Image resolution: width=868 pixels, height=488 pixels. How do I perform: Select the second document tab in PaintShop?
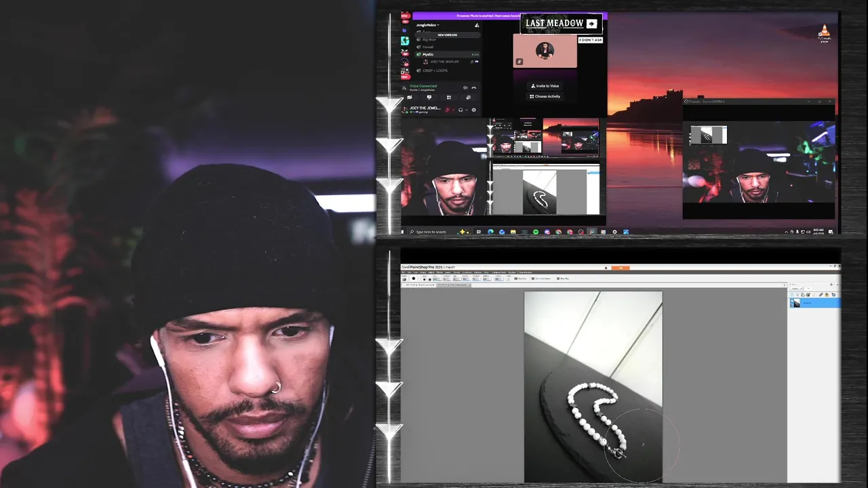click(454, 285)
